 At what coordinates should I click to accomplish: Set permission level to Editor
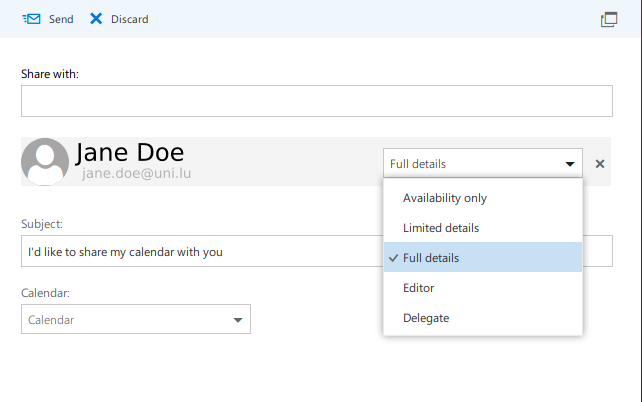point(418,288)
